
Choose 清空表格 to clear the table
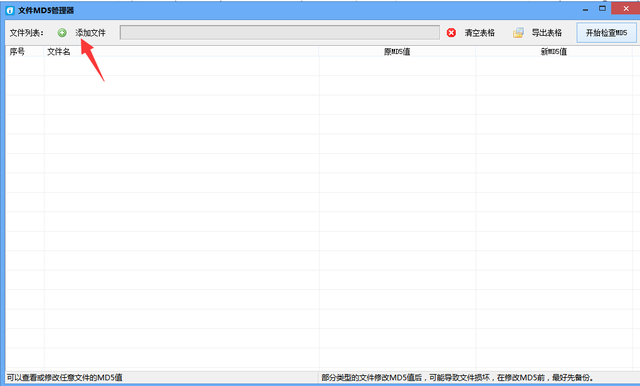[480, 33]
